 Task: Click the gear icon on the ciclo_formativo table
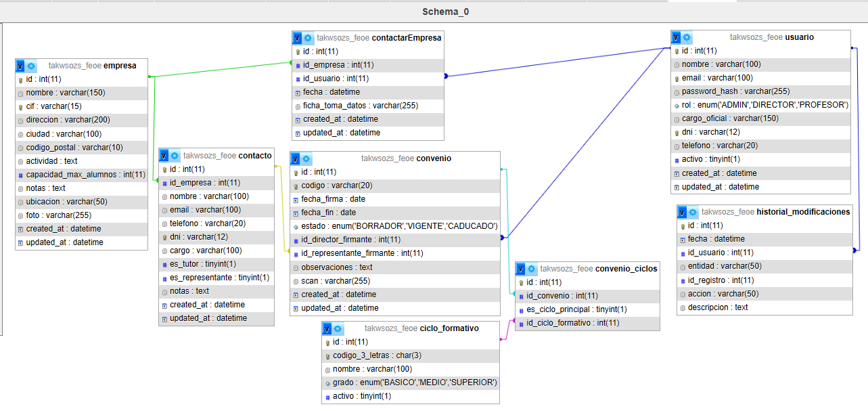point(338,328)
